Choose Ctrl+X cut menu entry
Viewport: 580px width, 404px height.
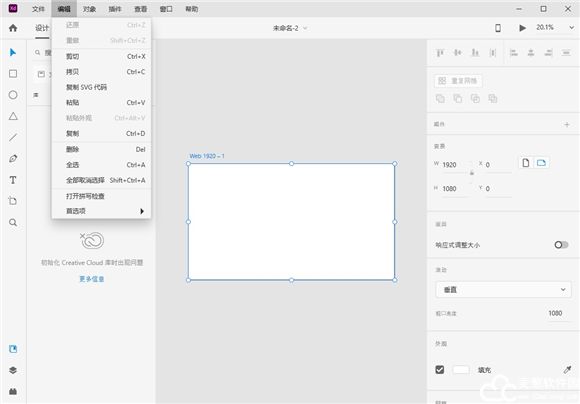tap(101, 57)
